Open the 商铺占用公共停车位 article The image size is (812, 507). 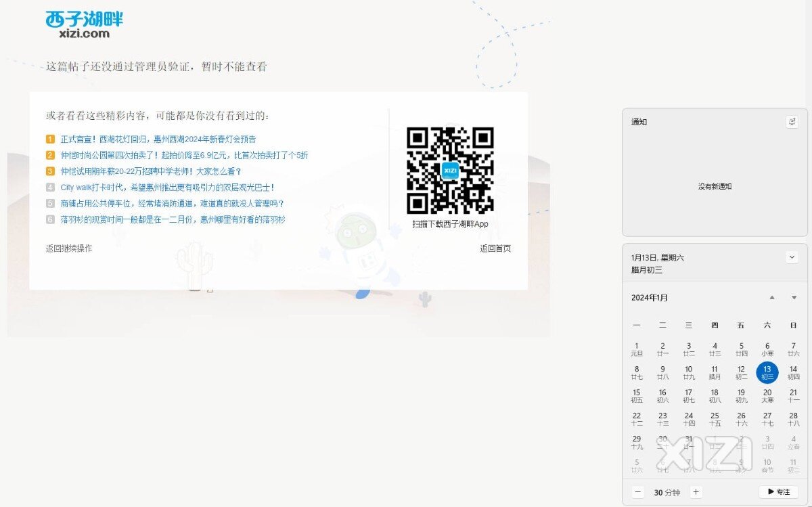click(172, 203)
